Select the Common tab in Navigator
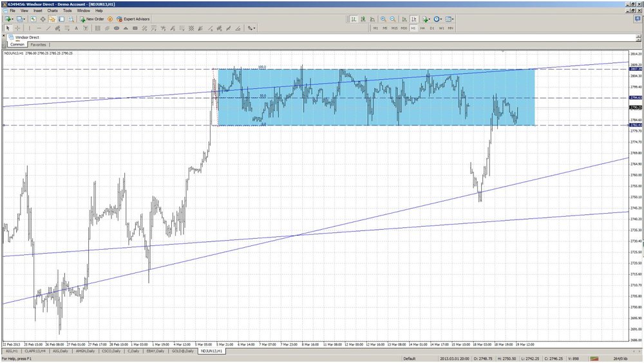 pos(17,44)
